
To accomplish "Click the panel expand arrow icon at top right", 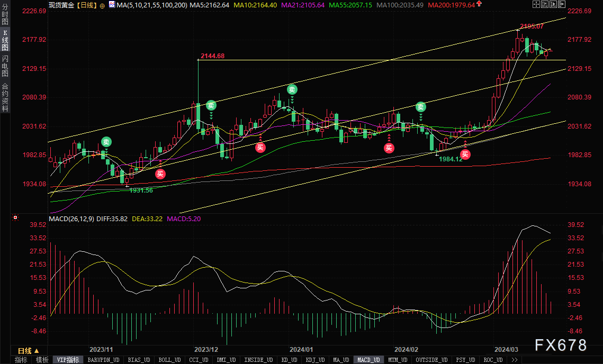I will click(562, 4).
